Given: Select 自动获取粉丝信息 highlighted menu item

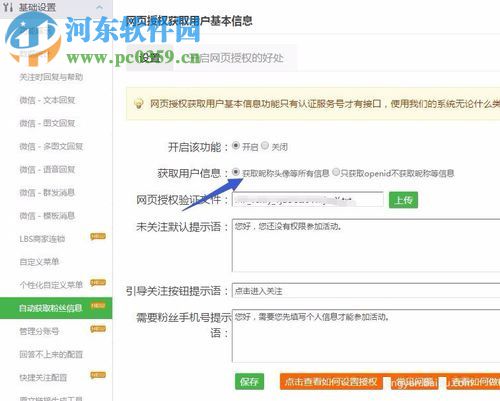Looking at the screenshot, I should point(56,308).
